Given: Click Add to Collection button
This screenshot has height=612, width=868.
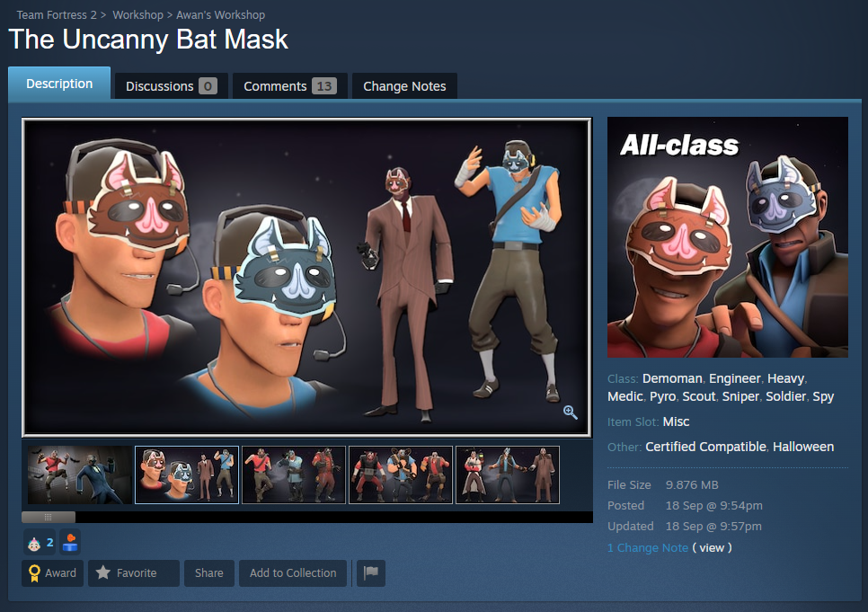Looking at the screenshot, I should click(293, 572).
